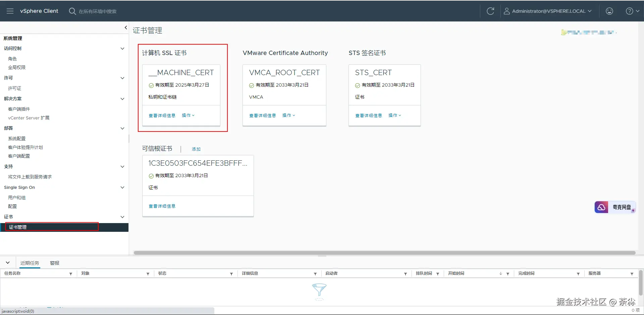Click the 任务名称 column header

tap(12, 273)
